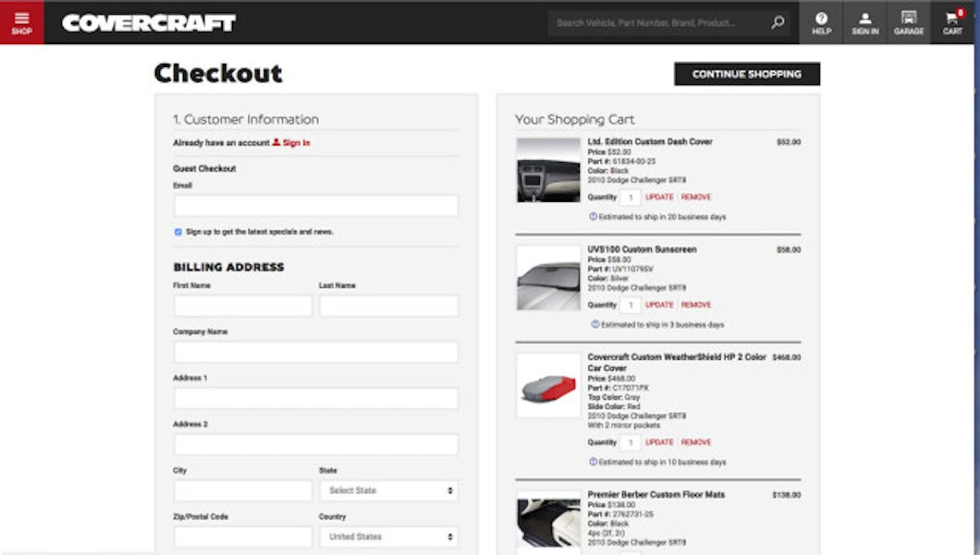This screenshot has width=980, height=555.
Task: Remove the UVS100 Custom Sunscreen from cart
Action: (x=696, y=304)
